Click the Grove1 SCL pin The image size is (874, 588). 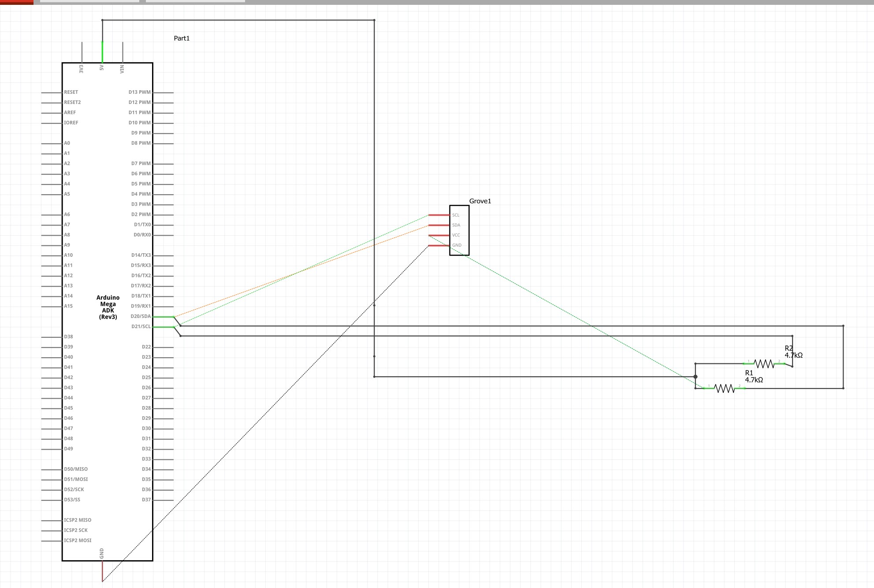tap(439, 215)
